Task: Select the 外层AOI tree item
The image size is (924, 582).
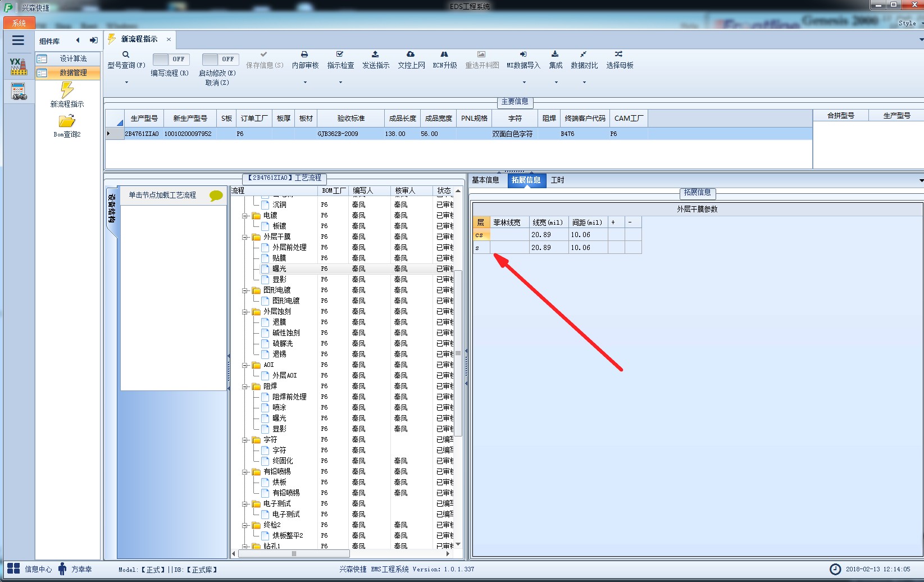Action: [284, 376]
